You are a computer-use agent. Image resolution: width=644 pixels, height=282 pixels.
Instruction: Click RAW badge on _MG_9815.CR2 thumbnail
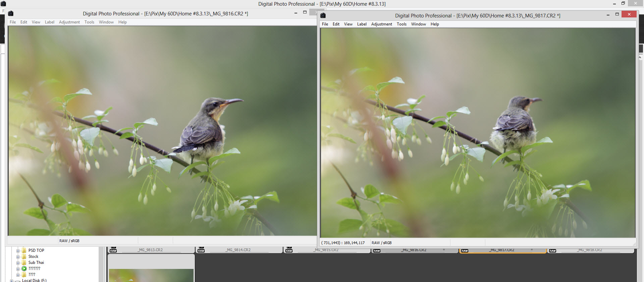[289, 251]
